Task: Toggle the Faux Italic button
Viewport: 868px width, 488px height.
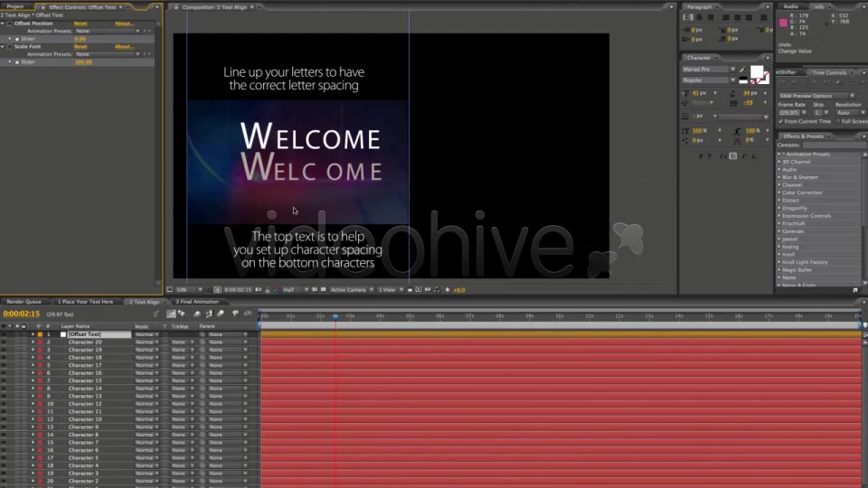Action: click(710, 156)
